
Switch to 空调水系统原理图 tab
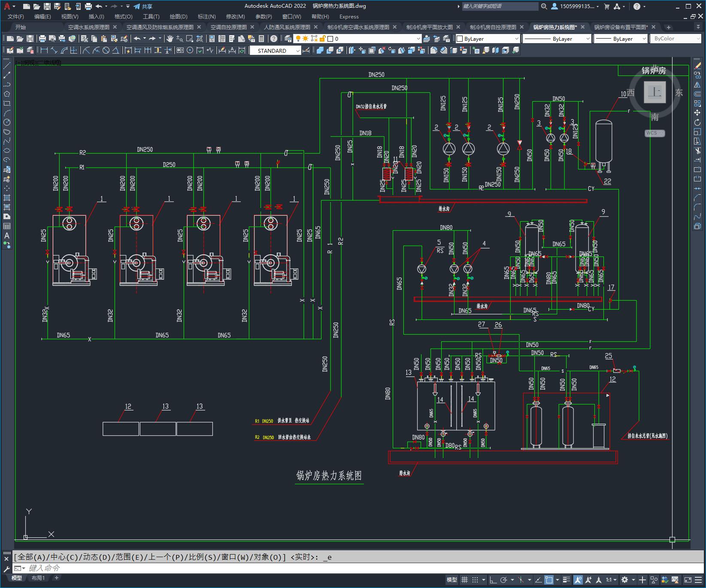pos(89,27)
